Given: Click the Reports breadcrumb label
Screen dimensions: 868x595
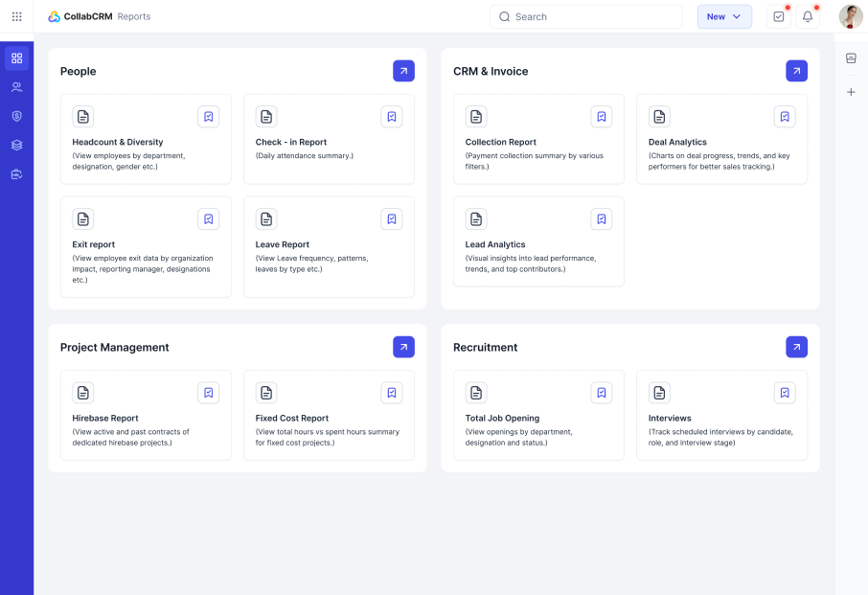Looking at the screenshot, I should pos(134,16).
